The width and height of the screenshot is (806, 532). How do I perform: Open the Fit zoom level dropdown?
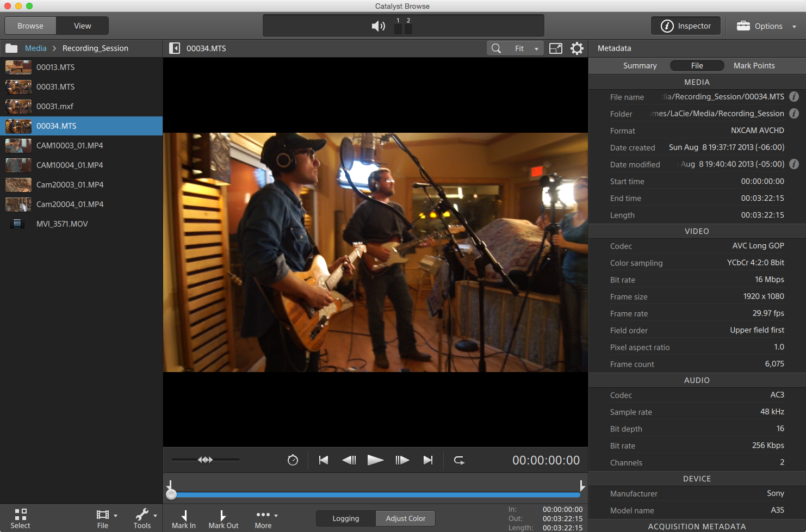pyautogui.click(x=526, y=48)
